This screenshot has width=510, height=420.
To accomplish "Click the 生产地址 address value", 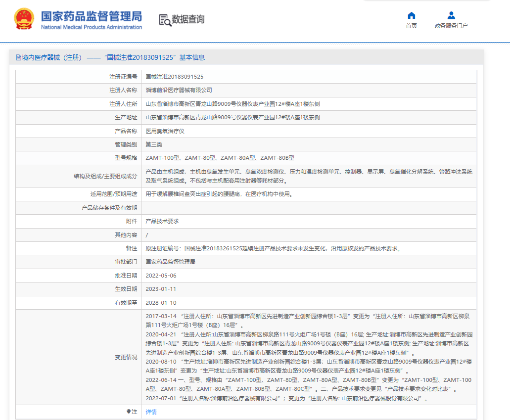I will (232, 117).
